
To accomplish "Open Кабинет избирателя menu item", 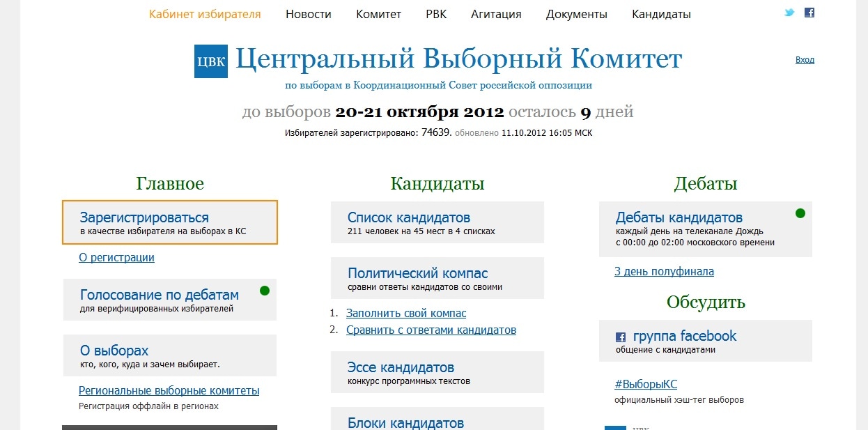I will [x=205, y=14].
